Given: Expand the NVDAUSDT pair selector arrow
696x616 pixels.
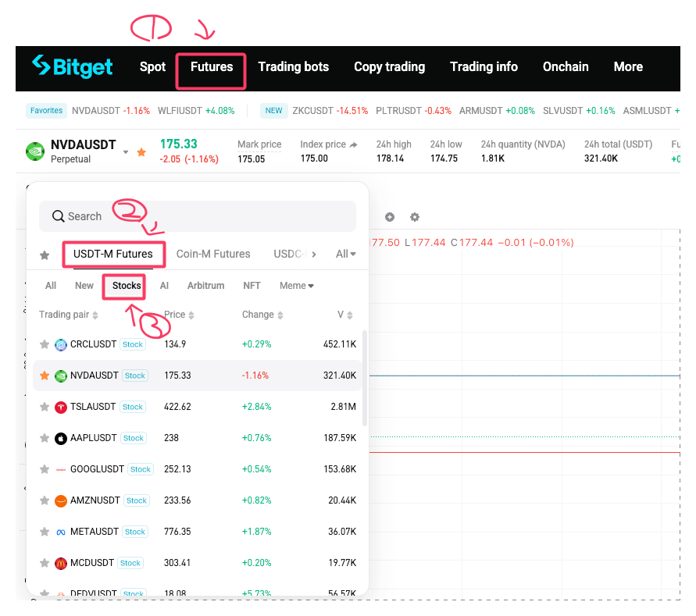Looking at the screenshot, I should click(x=126, y=152).
